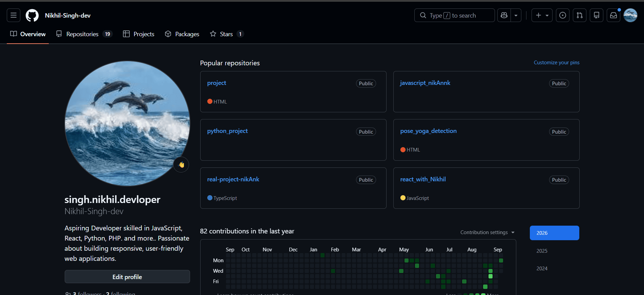Open the Pull requests icon in header
The image size is (644, 295).
[580, 15]
